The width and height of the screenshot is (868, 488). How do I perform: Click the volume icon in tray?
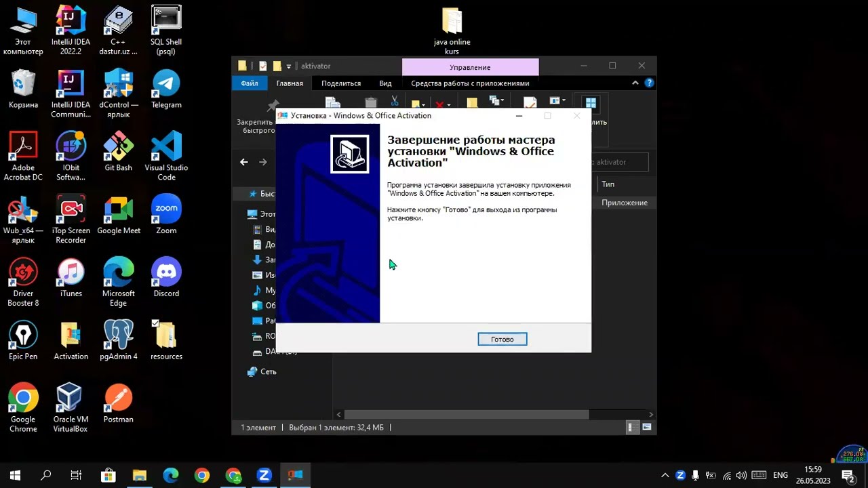741,475
